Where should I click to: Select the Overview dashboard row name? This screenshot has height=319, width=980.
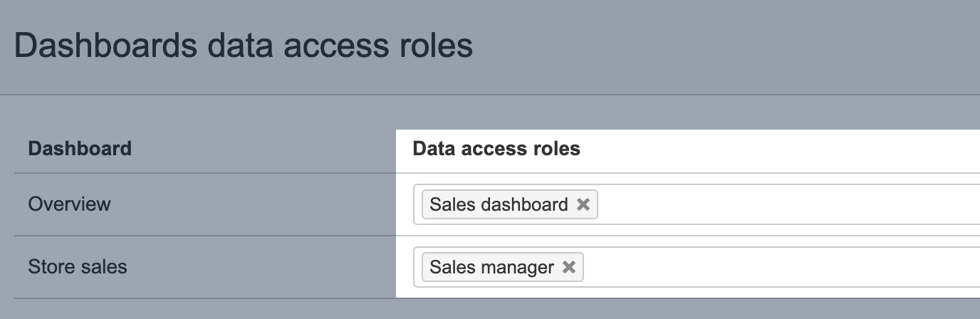click(69, 204)
